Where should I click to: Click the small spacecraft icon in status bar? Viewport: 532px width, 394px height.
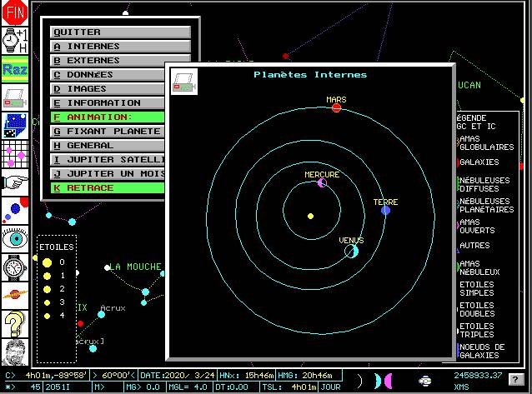424,382
